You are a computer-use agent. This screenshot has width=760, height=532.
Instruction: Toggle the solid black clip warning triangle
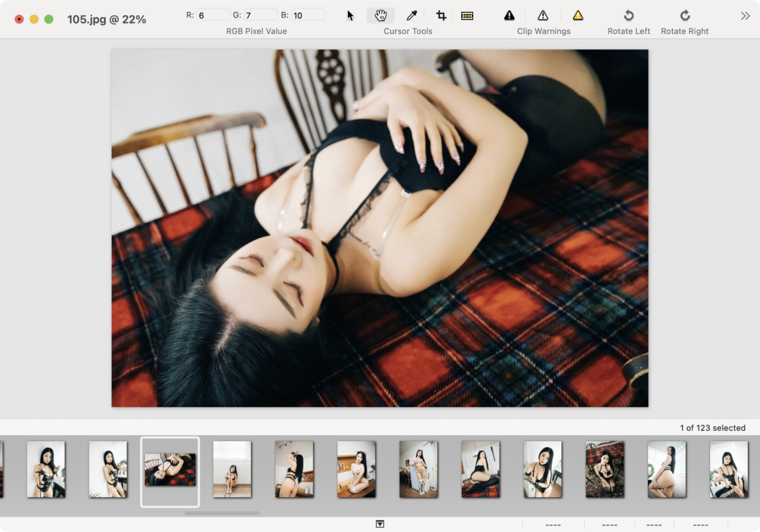click(x=509, y=15)
